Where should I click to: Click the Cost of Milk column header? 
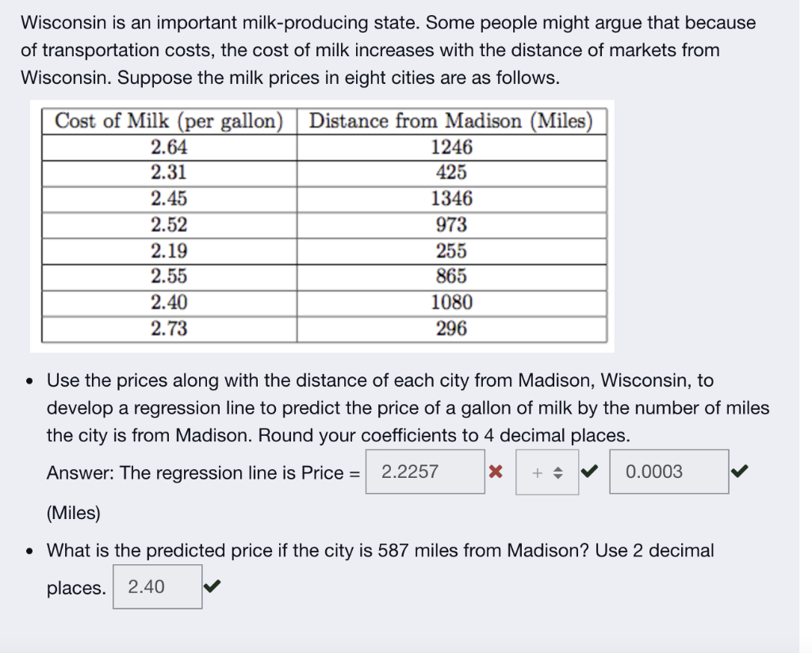(167, 120)
